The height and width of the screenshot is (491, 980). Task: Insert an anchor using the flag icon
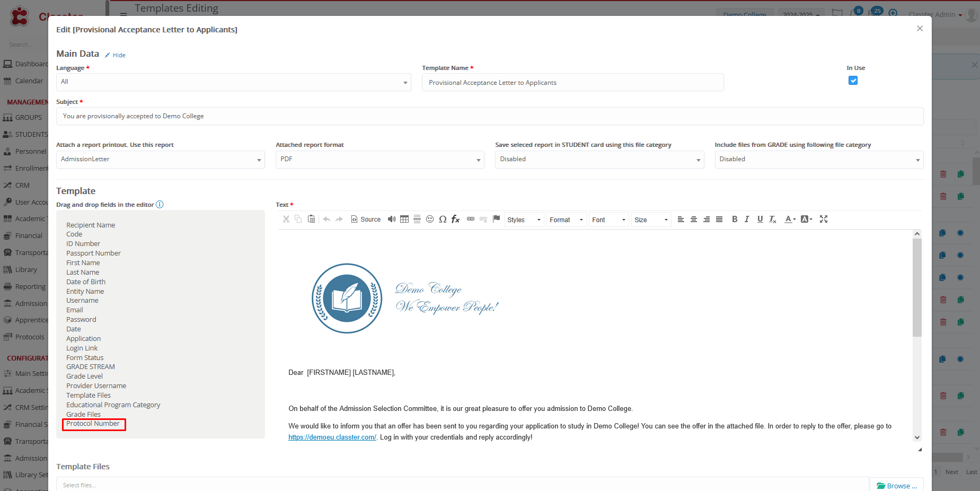coord(496,219)
